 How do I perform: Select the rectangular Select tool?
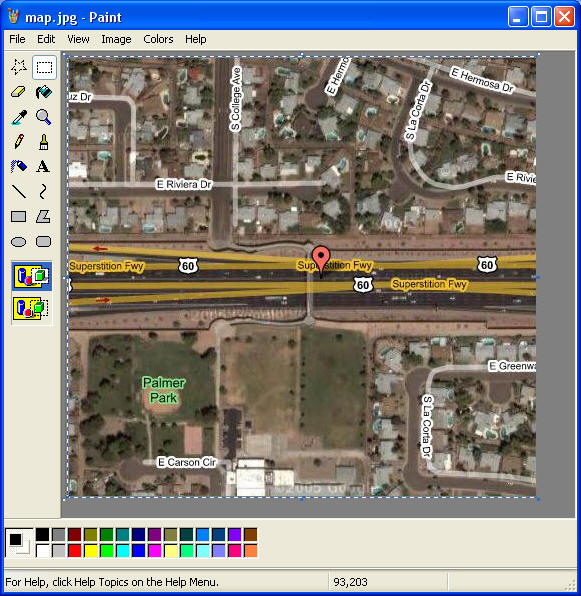click(x=44, y=67)
